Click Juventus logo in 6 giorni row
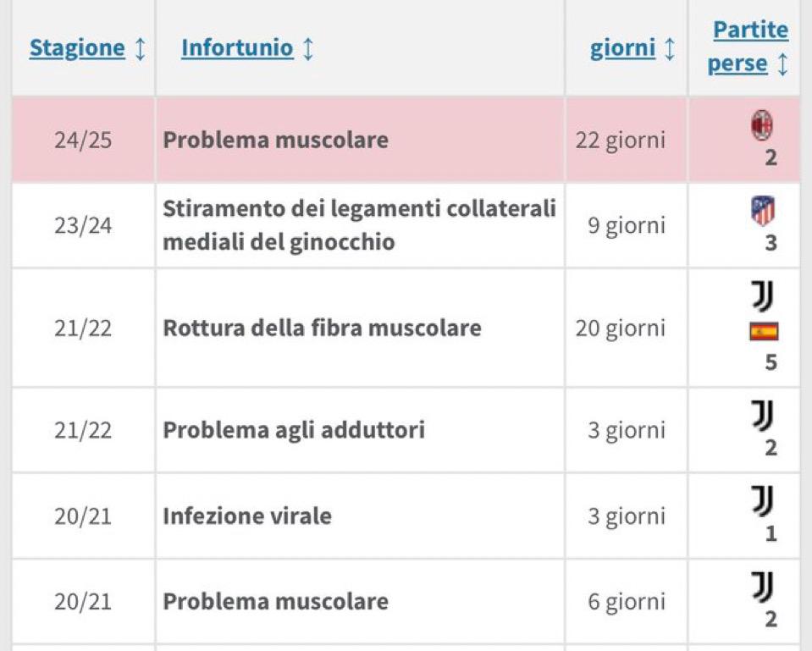Image resolution: width=812 pixels, height=651 pixels. 763,587
